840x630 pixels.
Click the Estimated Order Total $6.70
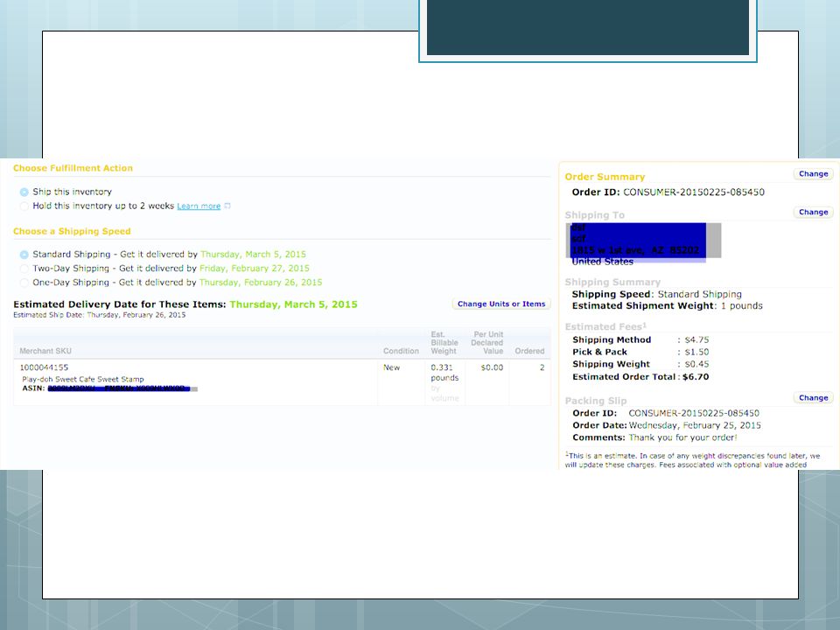pos(640,376)
